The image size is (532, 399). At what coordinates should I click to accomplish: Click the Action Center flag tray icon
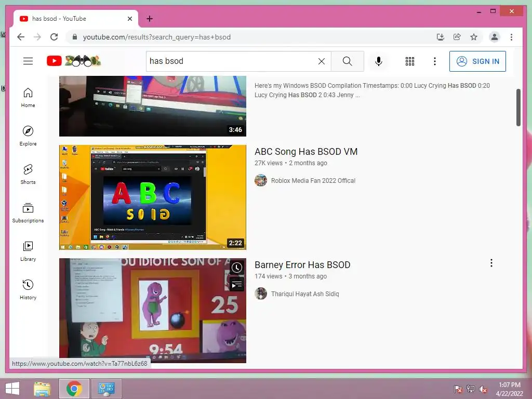point(458,389)
